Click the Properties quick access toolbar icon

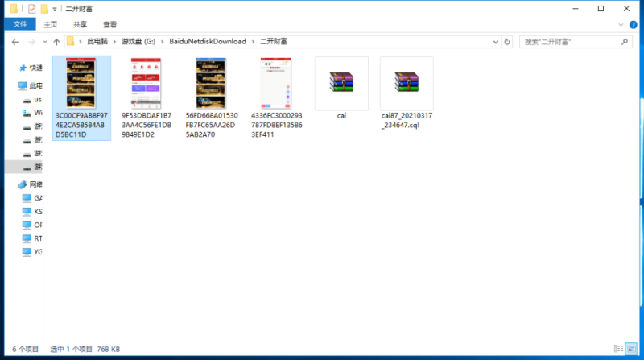pyautogui.click(x=31, y=8)
